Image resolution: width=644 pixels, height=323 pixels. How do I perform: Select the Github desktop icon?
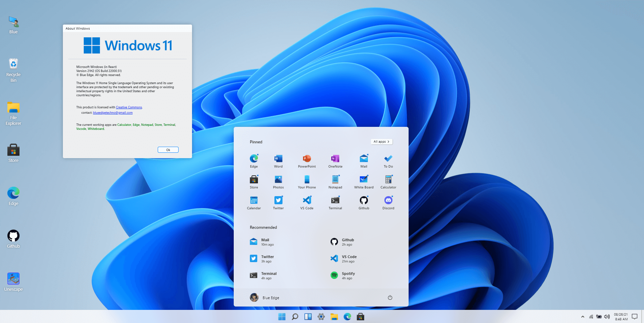(13, 239)
